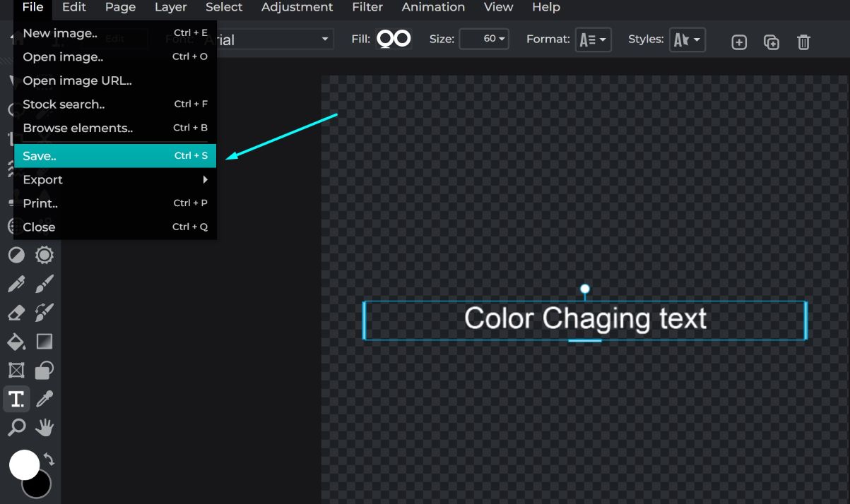Activate the Eraser tool
Viewport: 850px width, 504px height.
(16, 312)
